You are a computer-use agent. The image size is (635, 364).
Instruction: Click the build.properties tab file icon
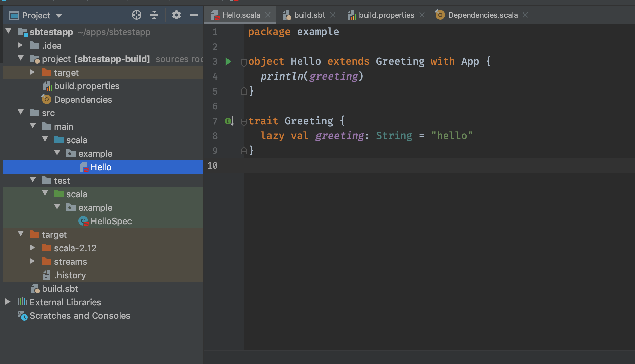click(352, 15)
